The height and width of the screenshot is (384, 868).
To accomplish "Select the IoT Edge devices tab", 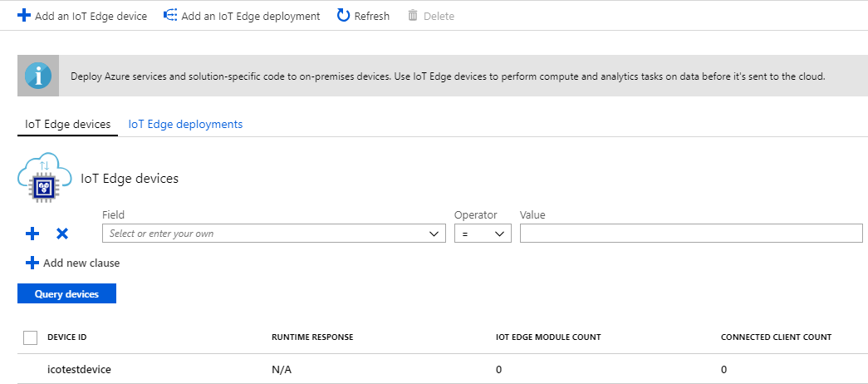I will click(x=67, y=124).
